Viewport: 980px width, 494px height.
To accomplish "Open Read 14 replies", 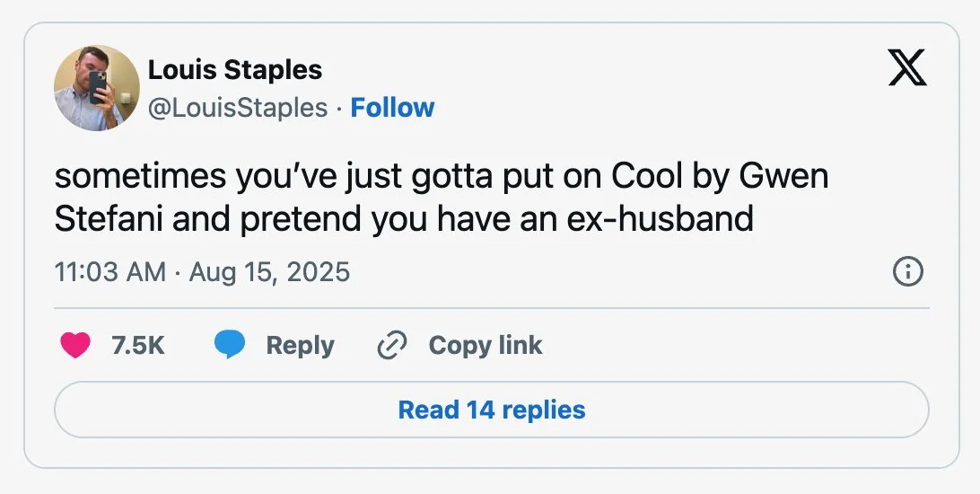I will tap(492, 410).
